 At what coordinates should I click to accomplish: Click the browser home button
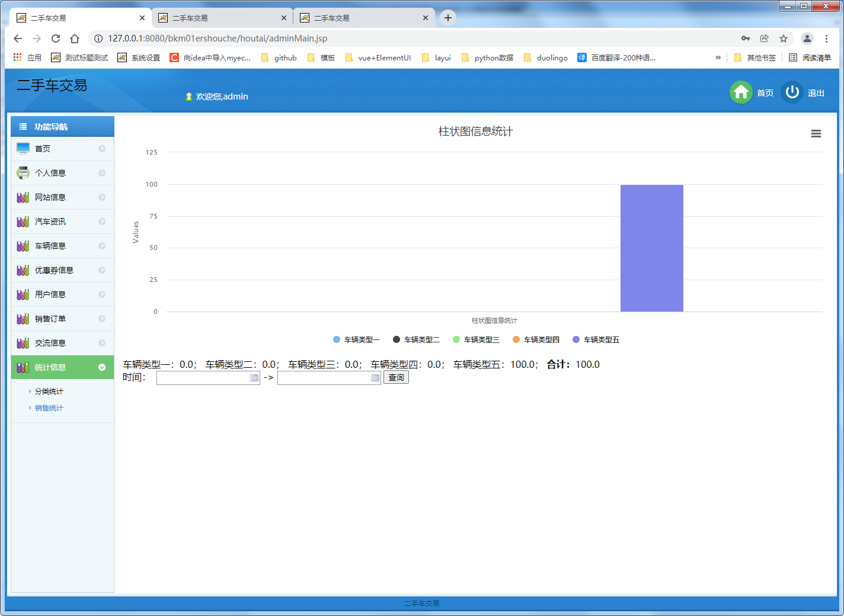75,38
